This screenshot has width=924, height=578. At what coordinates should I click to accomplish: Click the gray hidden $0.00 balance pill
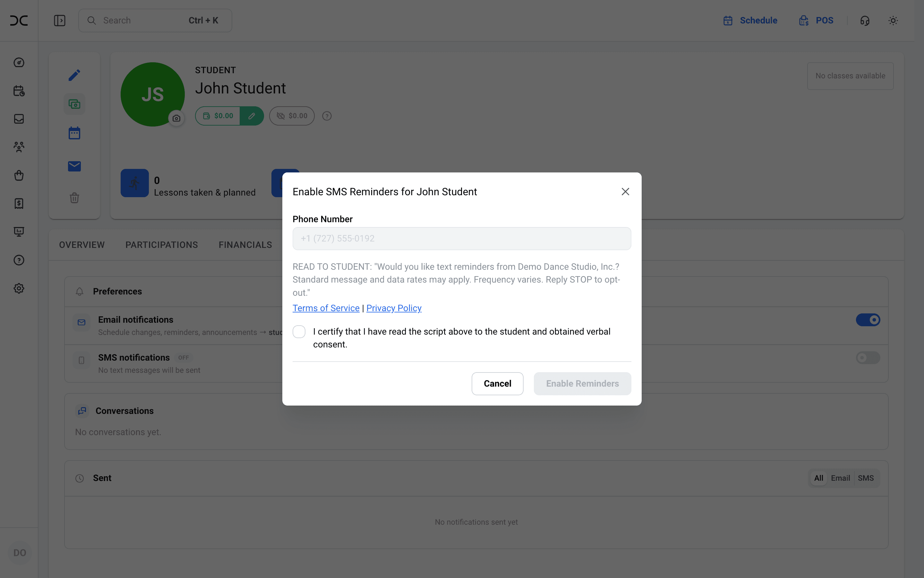pyautogui.click(x=292, y=116)
